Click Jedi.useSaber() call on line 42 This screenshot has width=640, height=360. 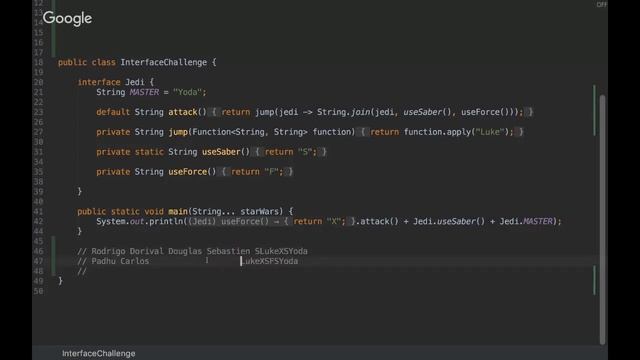coord(449,222)
